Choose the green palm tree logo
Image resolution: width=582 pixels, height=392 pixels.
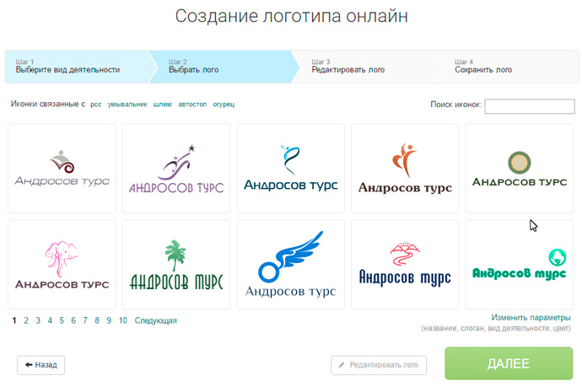[x=176, y=265]
